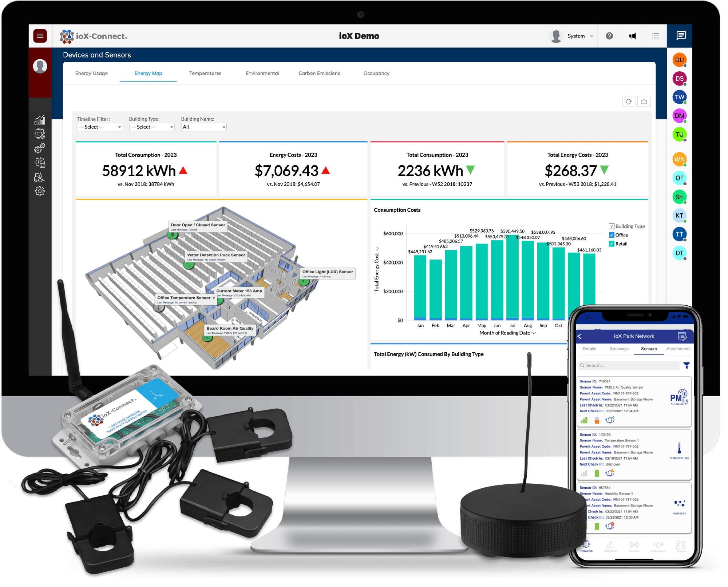The width and height of the screenshot is (728, 587).
Task: Expand the Total Energy Cost axis chevron
Action: [x=377, y=249]
